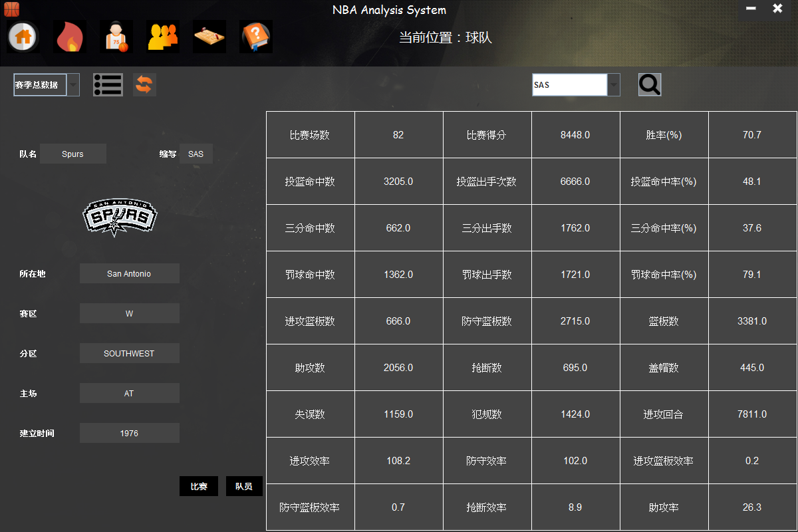Minimize the NBA Analysis System window
The height and width of the screenshot is (532, 798).
[x=751, y=9]
